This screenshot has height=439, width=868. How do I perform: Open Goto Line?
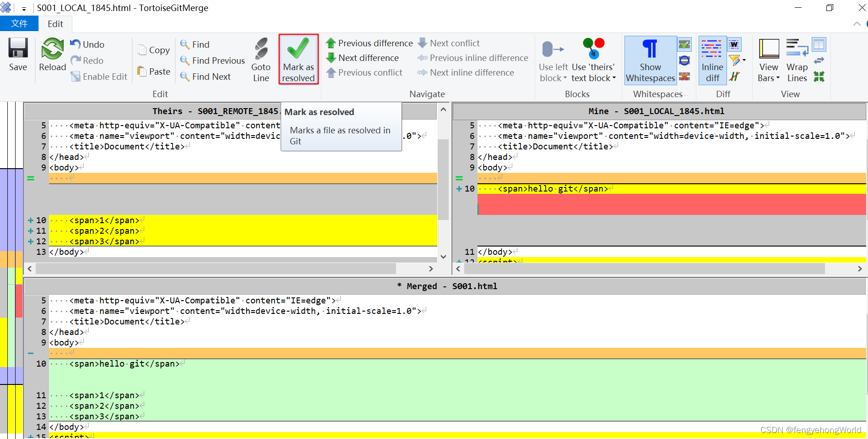[261, 60]
